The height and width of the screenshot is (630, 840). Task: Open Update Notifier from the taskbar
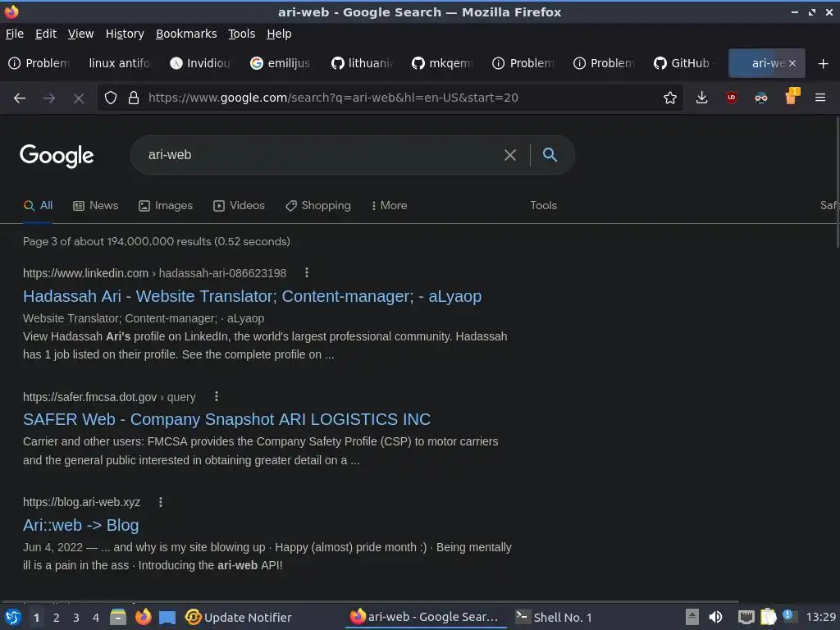pyautogui.click(x=238, y=617)
